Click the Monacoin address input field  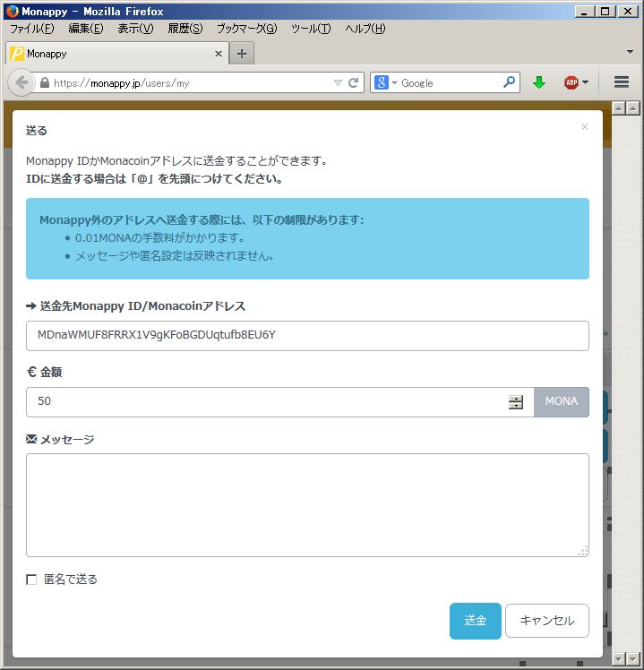(x=307, y=336)
